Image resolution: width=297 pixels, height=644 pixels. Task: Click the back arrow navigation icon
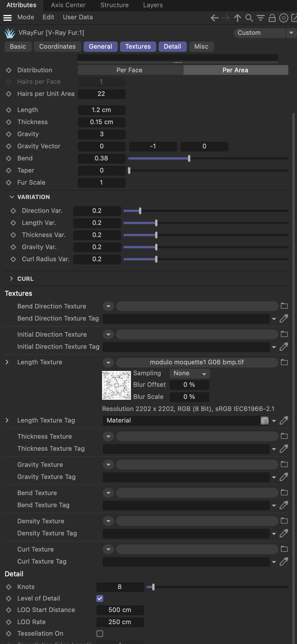click(214, 18)
